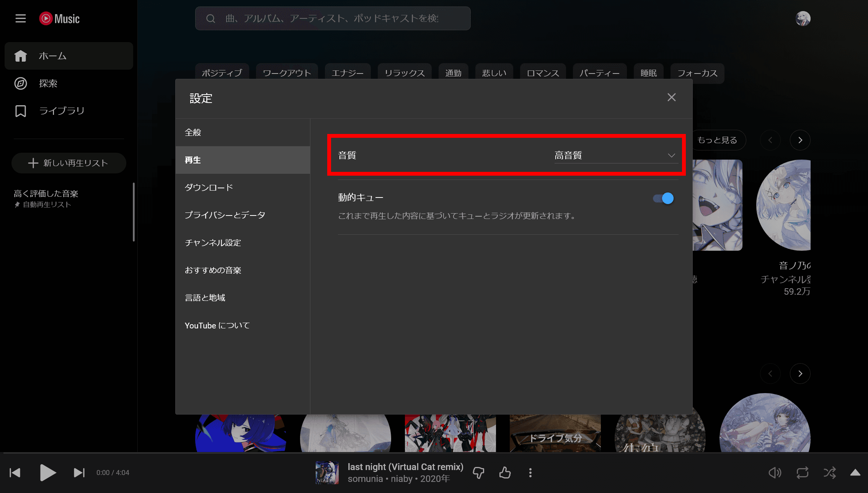Screen dimensions: 868x493
Task: Select the YouTube について settings tab
Action: (x=243, y=325)
